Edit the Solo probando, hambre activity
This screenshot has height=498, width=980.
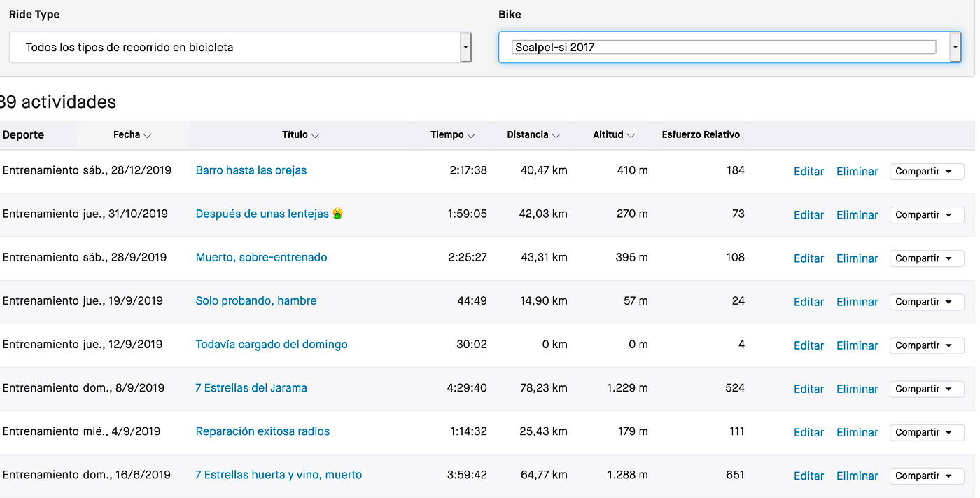(808, 301)
